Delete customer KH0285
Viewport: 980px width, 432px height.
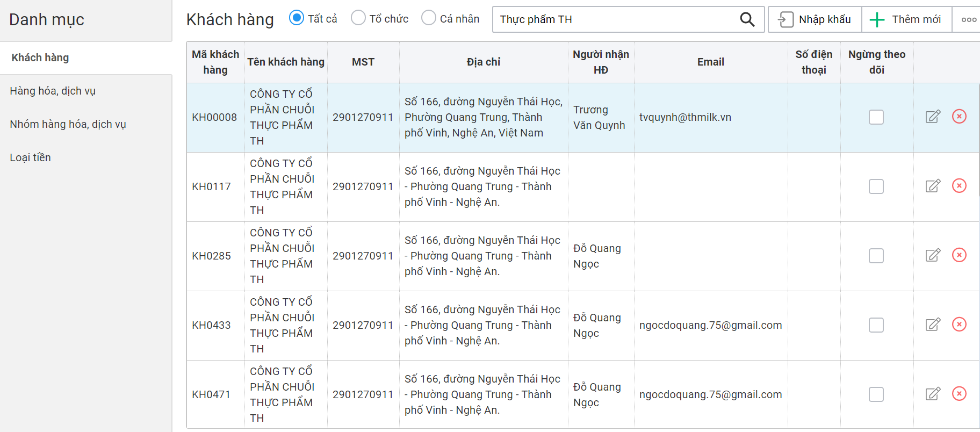tap(959, 255)
